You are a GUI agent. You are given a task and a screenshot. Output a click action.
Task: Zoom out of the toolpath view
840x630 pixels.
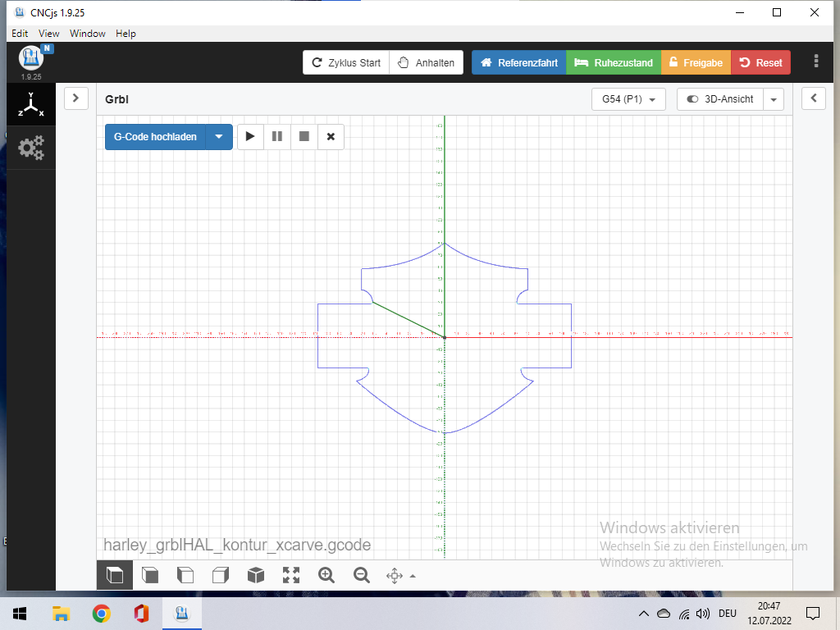point(362,575)
